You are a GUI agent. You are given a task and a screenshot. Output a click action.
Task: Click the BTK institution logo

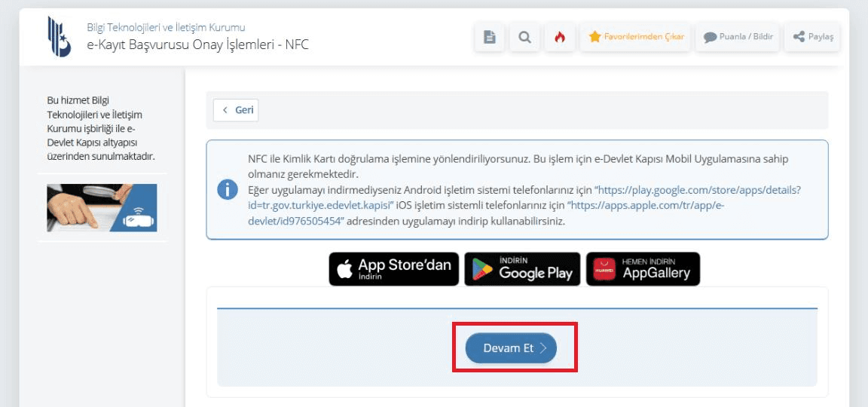point(60,36)
